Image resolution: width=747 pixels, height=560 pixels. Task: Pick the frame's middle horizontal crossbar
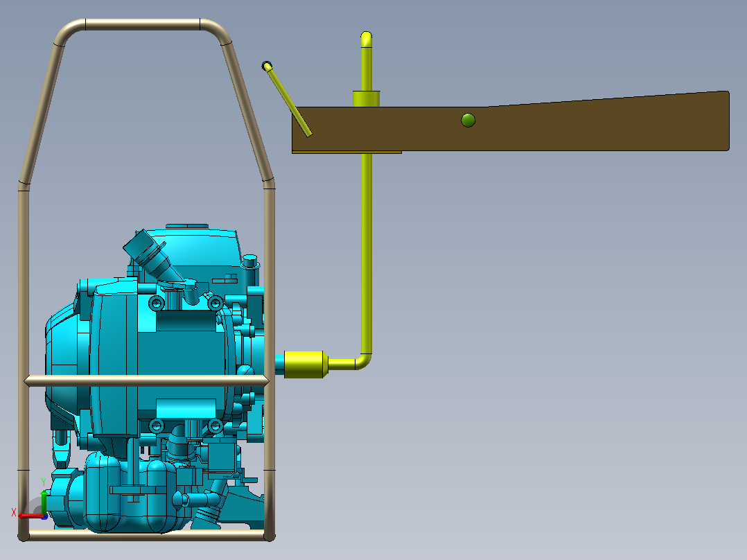point(147,380)
